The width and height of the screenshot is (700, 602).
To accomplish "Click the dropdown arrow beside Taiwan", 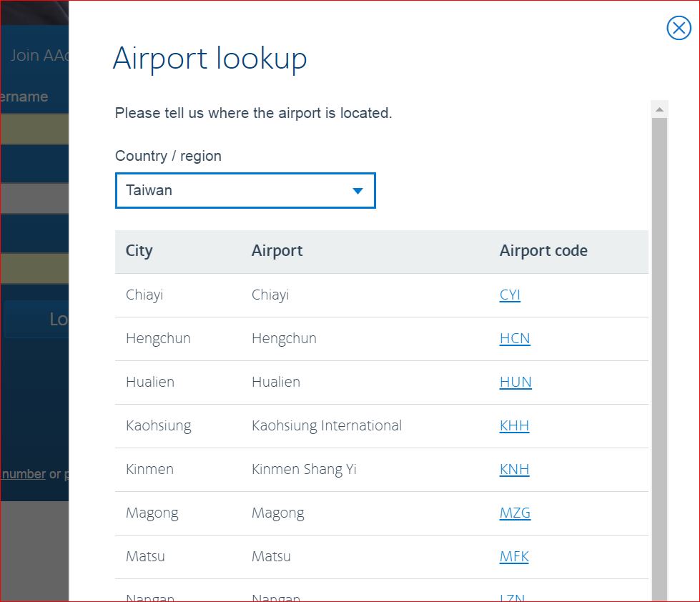I will point(358,191).
